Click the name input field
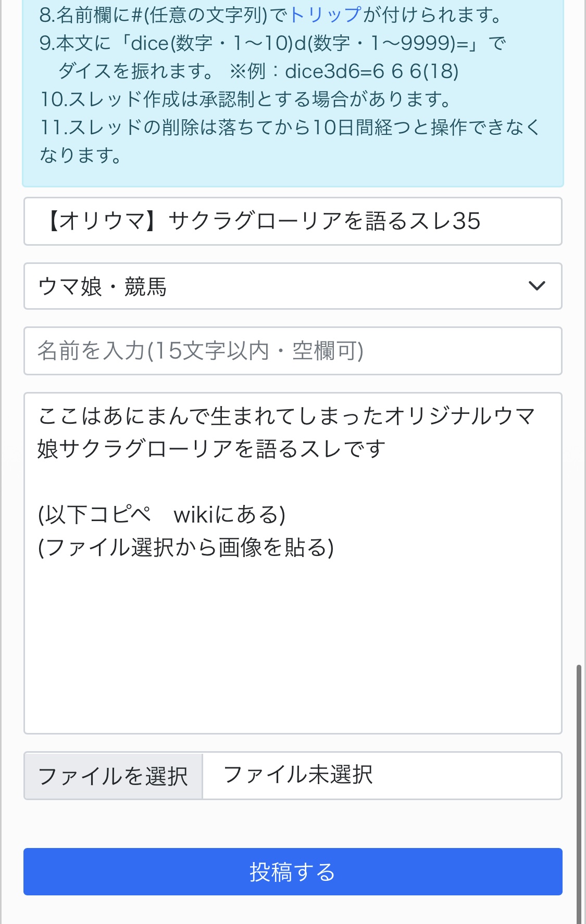This screenshot has width=586, height=924. click(x=293, y=351)
